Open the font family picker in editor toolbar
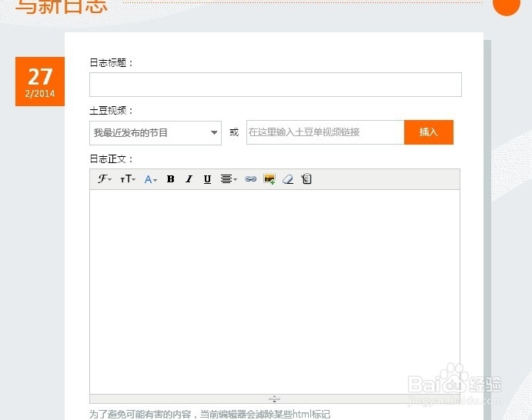Image resolution: width=532 pixels, height=420 pixels. coord(105,178)
